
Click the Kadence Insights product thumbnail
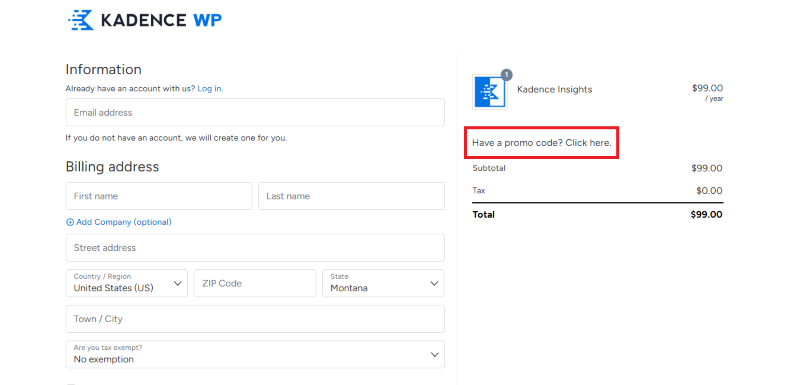click(x=490, y=92)
